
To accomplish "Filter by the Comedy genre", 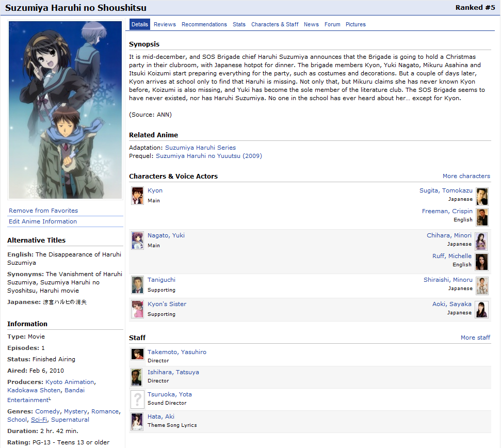I will coord(47,411).
